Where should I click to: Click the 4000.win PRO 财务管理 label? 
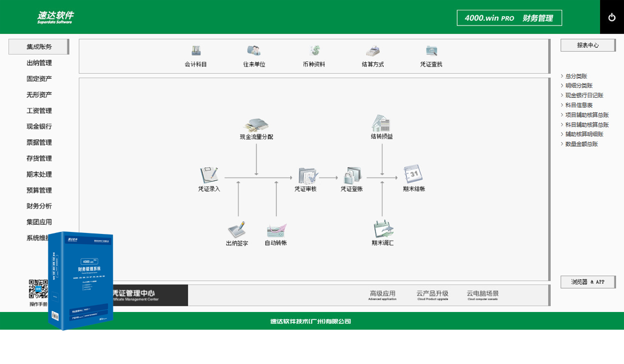click(509, 18)
